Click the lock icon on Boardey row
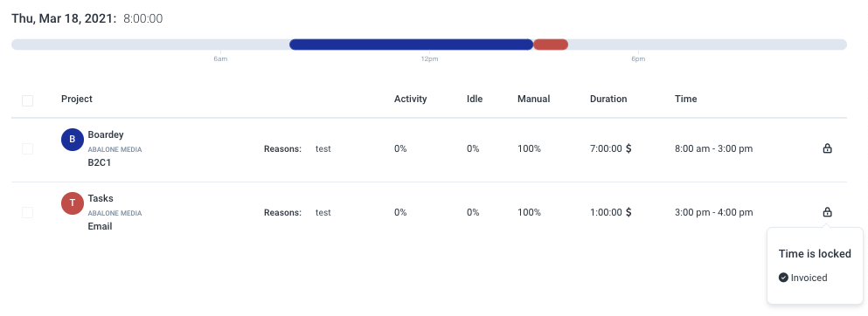The height and width of the screenshot is (316, 868). tap(827, 148)
